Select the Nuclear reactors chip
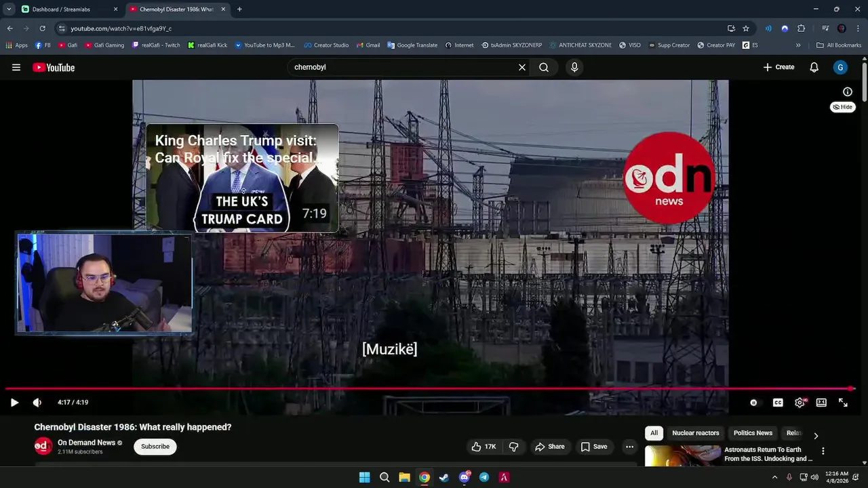The image size is (868, 488). (x=695, y=433)
